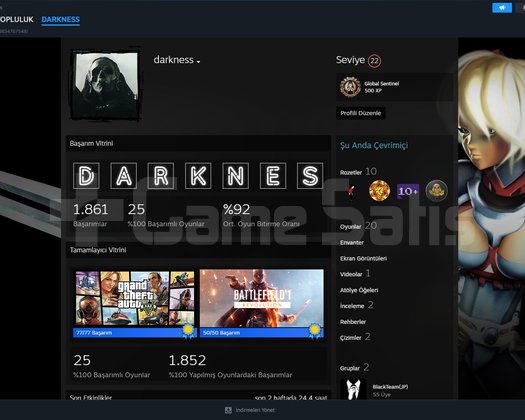Expand the darkness username dropdown arrow
The image size is (525, 420).
click(199, 62)
